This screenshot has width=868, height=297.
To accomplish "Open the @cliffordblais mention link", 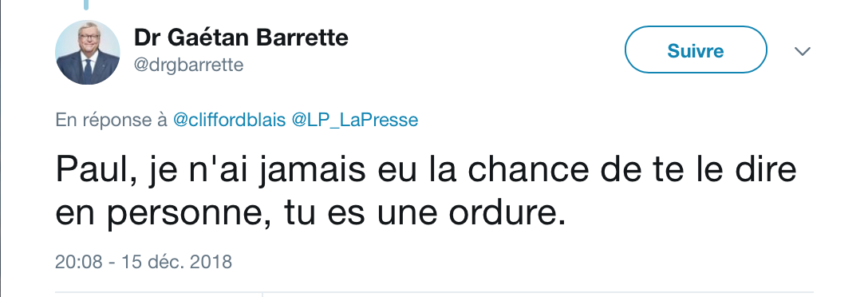I will tap(229, 120).
